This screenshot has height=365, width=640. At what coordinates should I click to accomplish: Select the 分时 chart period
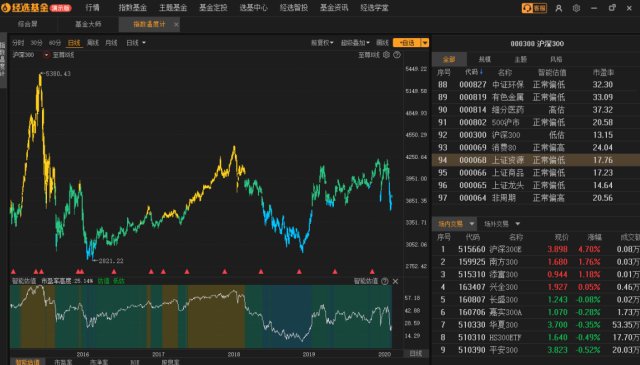pos(18,43)
